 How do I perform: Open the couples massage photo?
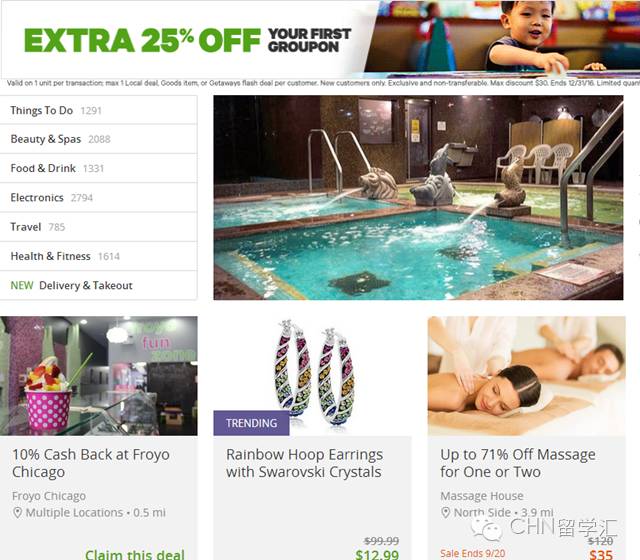[x=527, y=376]
